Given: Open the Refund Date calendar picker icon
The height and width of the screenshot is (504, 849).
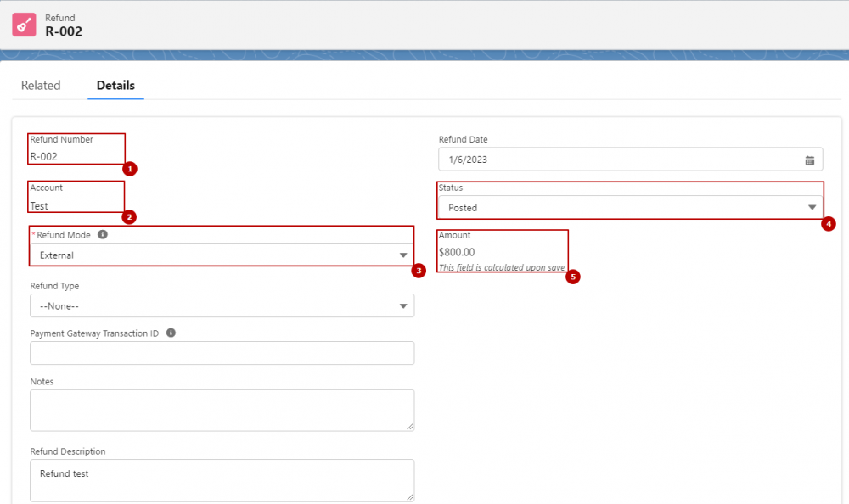Looking at the screenshot, I should click(x=809, y=160).
